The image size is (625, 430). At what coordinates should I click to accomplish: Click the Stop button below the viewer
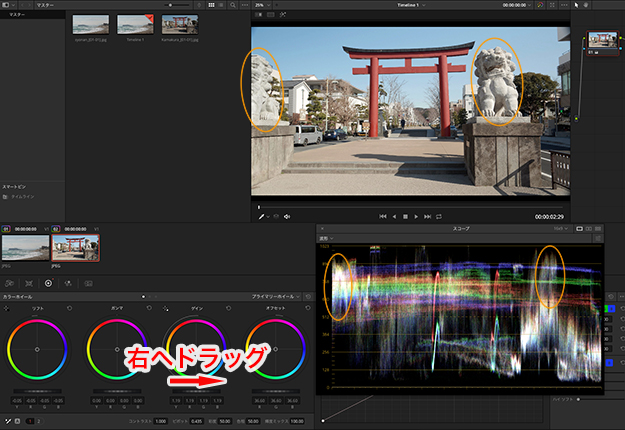tap(406, 216)
